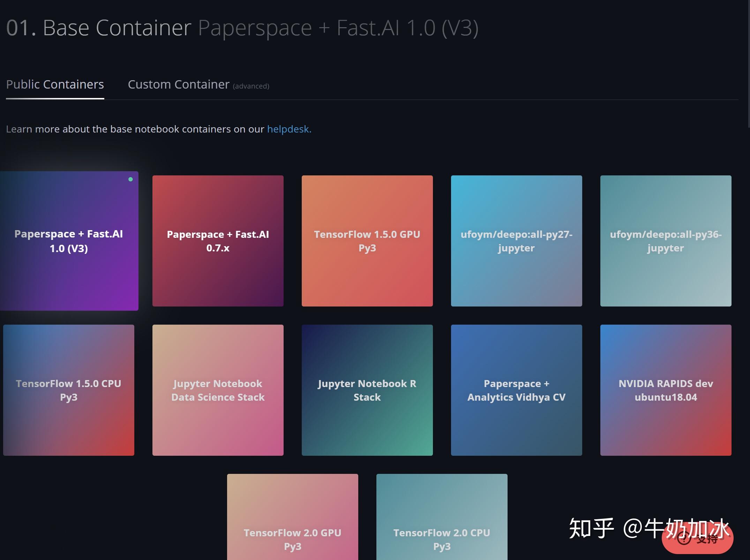Choose the Paperspace + Fast.AI 0.7.x container
The width and height of the screenshot is (750, 560).
218,241
